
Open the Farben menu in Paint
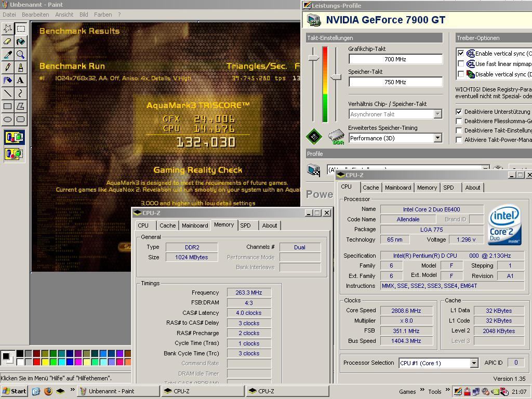[103, 15]
